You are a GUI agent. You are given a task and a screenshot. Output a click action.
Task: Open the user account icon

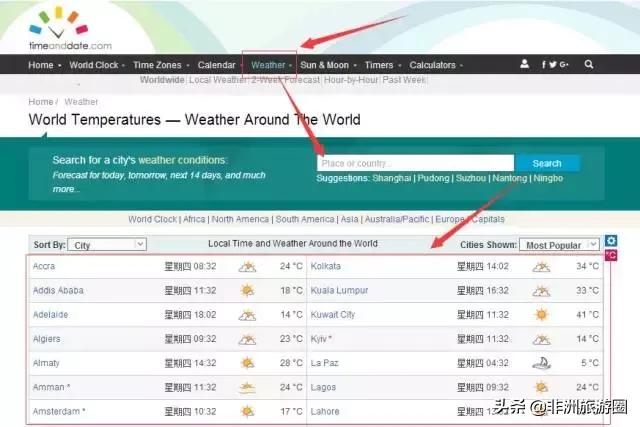coord(524,64)
